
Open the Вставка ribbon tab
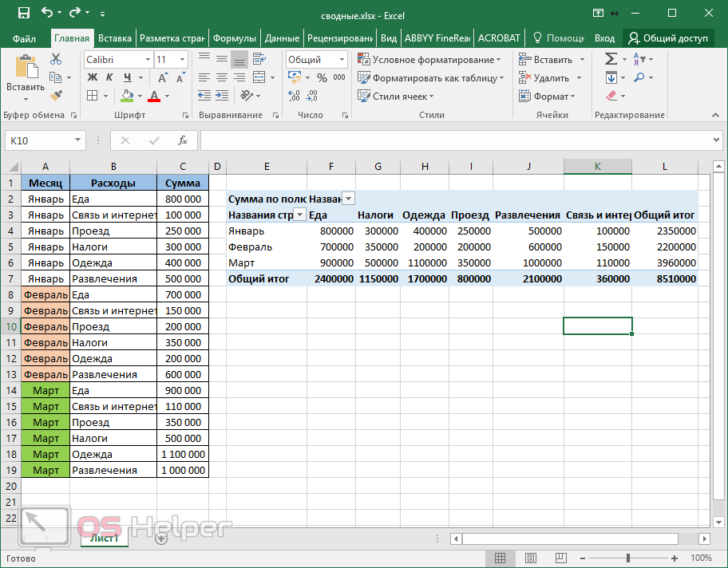click(x=115, y=38)
